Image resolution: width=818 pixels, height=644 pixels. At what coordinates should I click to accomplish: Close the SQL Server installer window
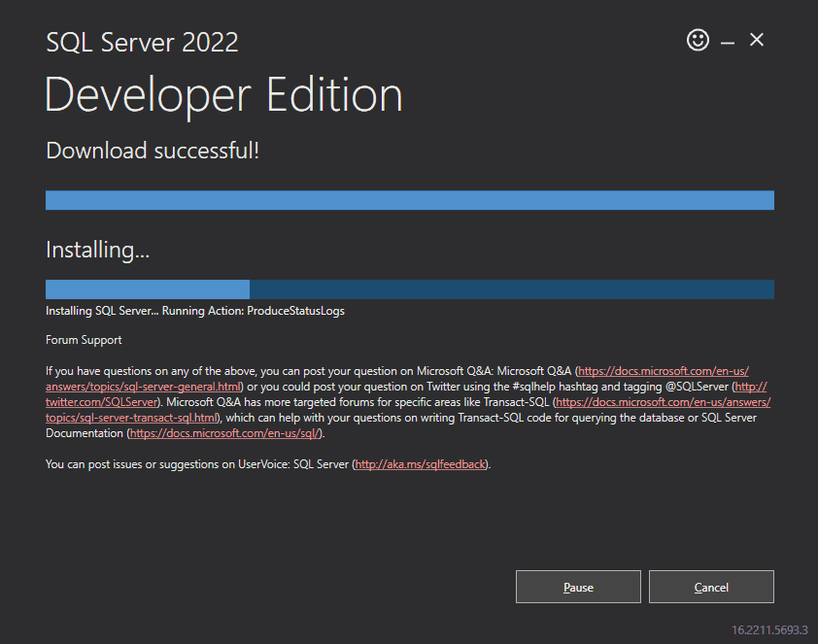pyautogui.click(x=757, y=40)
